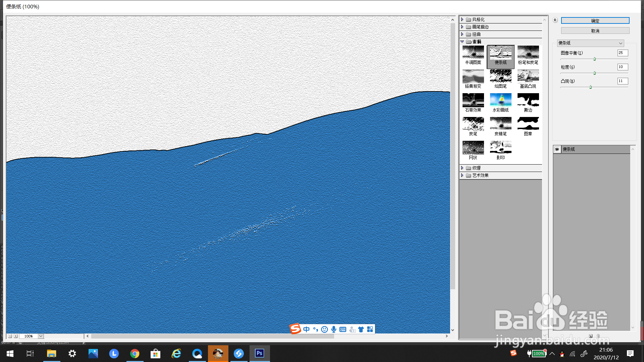The width and height of the screenshot is (644, 362).
Task: Select the 绘图笔 filter thumbnail
Action: (500, 76)
